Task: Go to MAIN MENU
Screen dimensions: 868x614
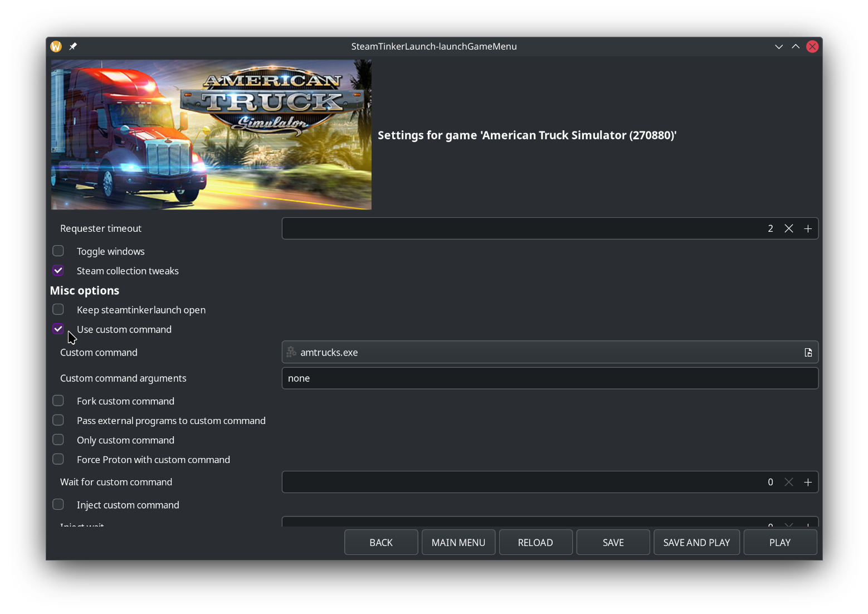Action: coord(459,542)
